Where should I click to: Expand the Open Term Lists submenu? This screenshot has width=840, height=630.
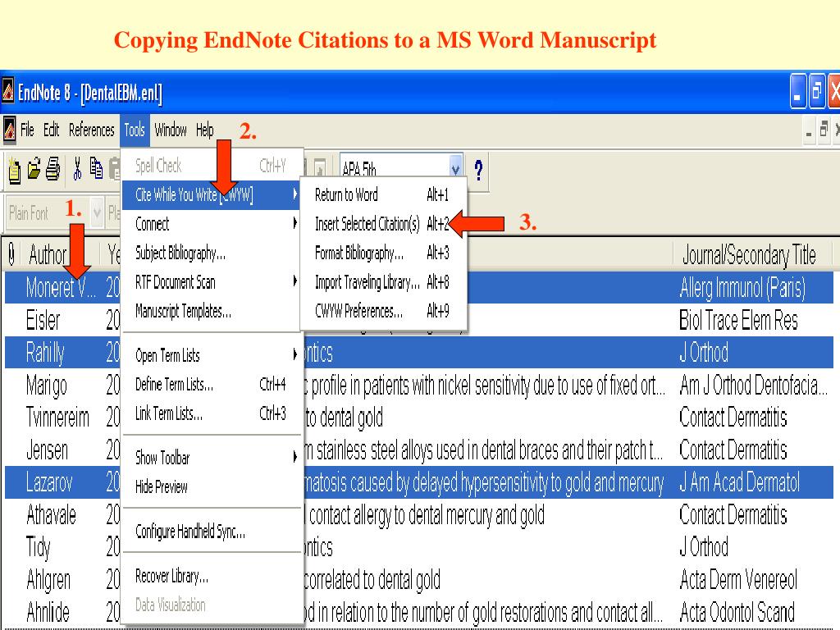(x=211, y=355)
